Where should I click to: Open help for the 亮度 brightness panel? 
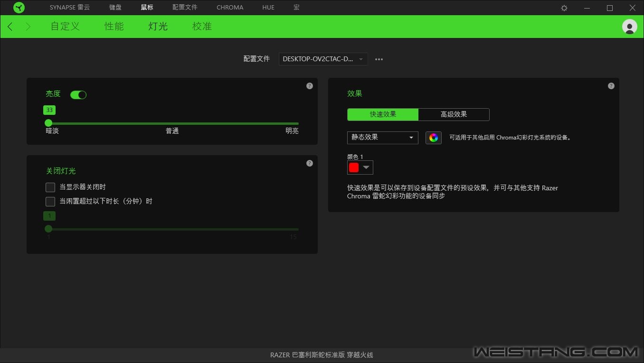[310, 86]
